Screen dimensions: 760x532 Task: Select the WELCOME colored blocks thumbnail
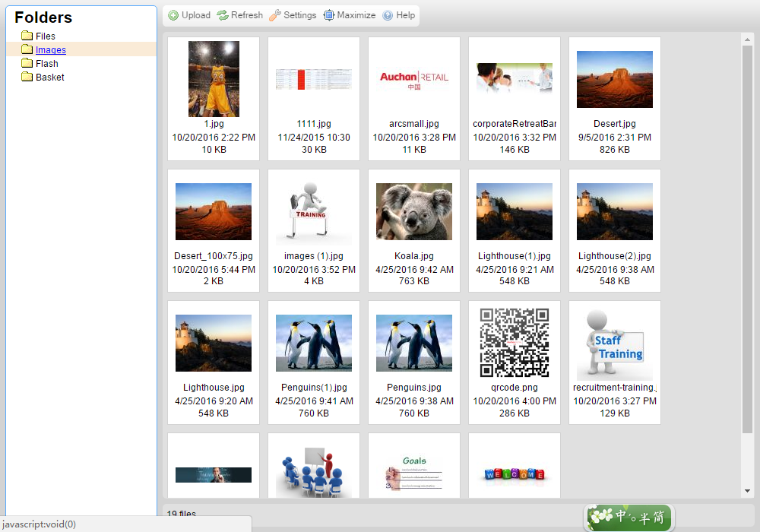coord(515,473)
